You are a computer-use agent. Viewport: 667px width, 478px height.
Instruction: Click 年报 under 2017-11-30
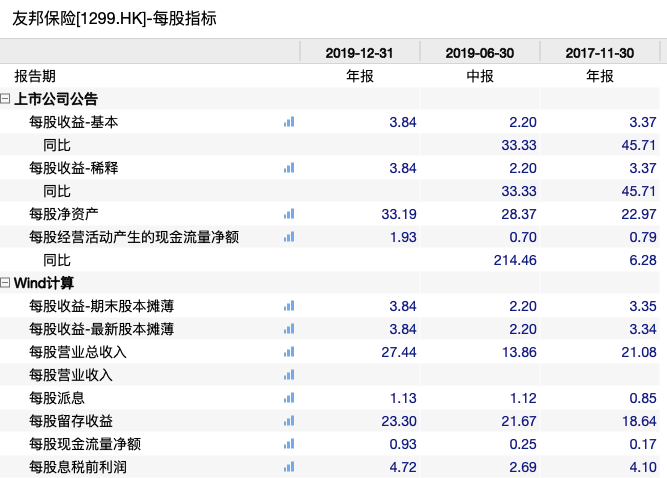pos(600,76)
